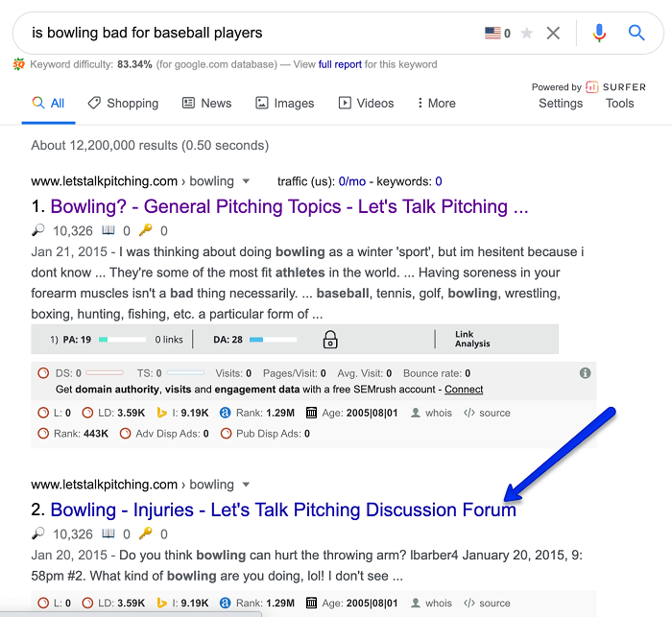The image size is (672, 617).
Task: View source for first result
Action: 487,413
